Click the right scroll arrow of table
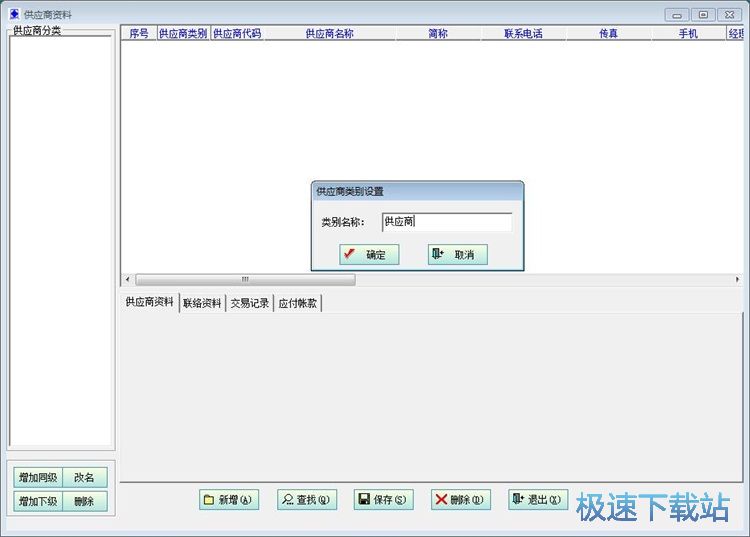The height and width of the screenshot is (537, 750). tap(737, 279)
